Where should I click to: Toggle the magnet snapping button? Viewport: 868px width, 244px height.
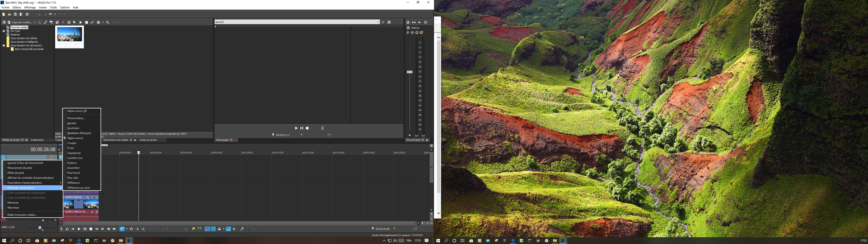click(x=207, y=229)
